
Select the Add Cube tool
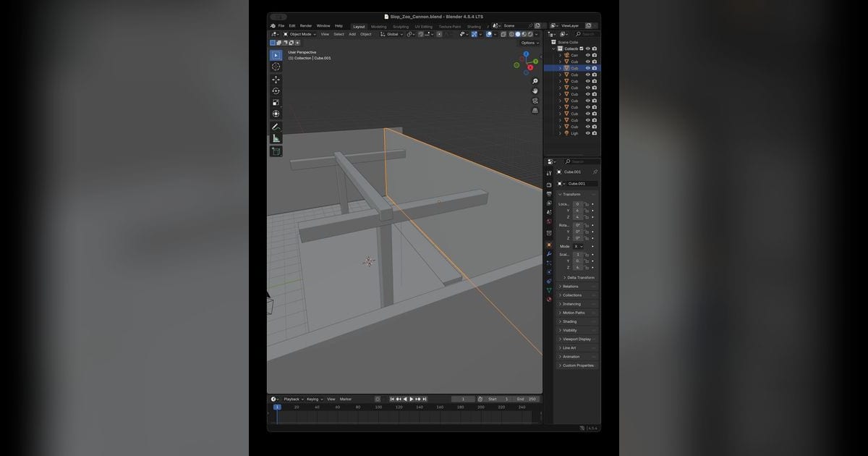[276, 151]
